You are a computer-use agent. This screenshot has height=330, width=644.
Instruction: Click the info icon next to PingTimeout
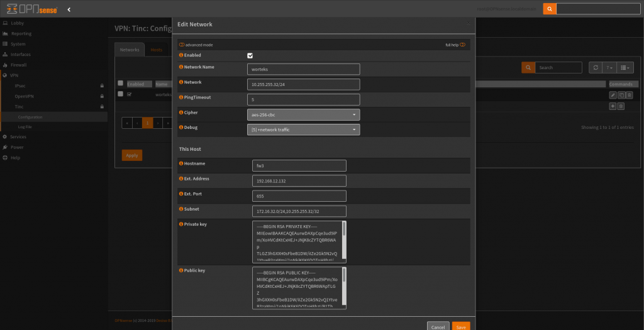pos(181,97)
